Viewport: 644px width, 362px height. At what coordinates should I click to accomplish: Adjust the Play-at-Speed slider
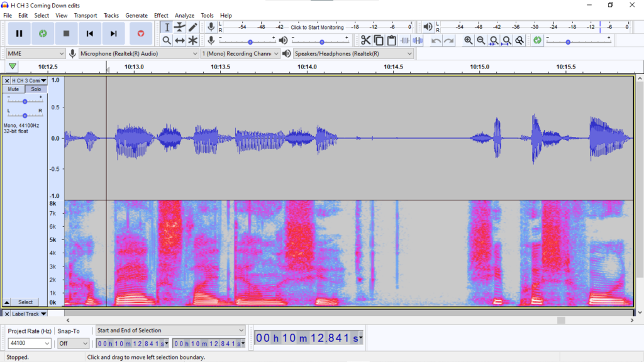point(579,41)
